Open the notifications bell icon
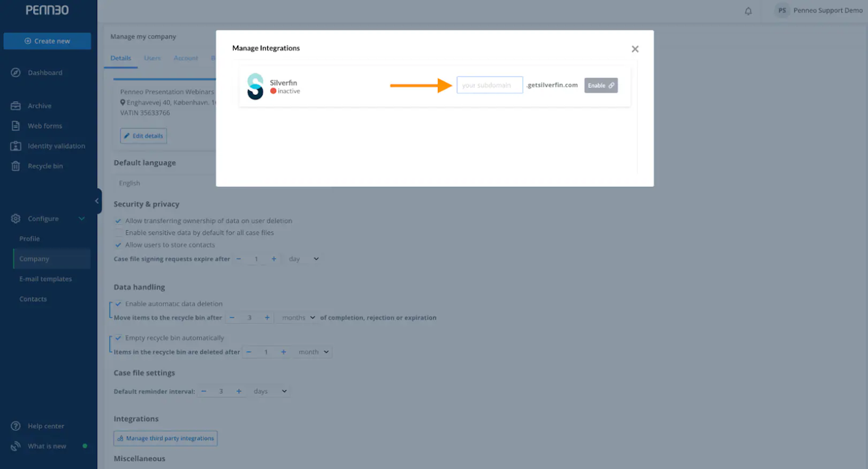868x469 pixels. point(748,11)
